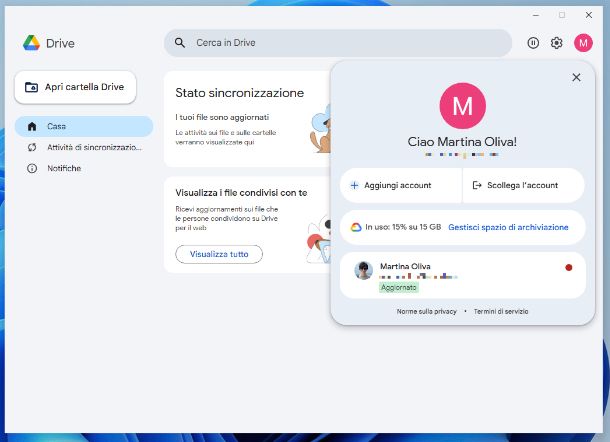Click the pink M account avatar in header

(583, 43)
